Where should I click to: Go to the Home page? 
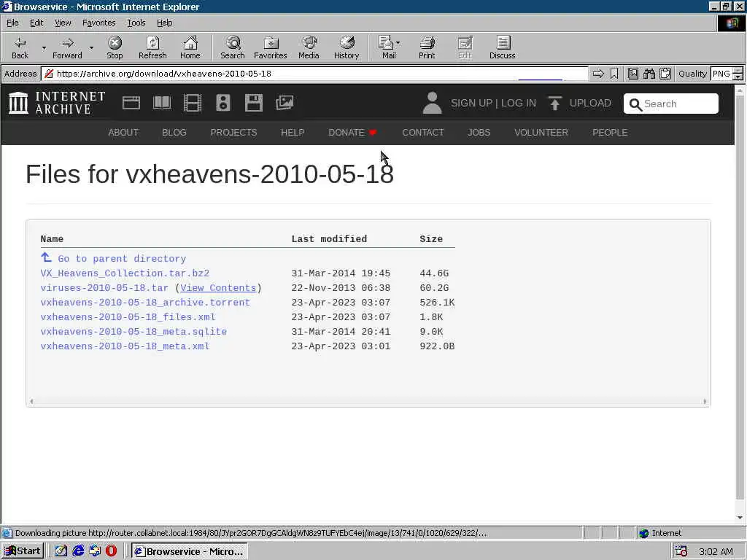190,47
